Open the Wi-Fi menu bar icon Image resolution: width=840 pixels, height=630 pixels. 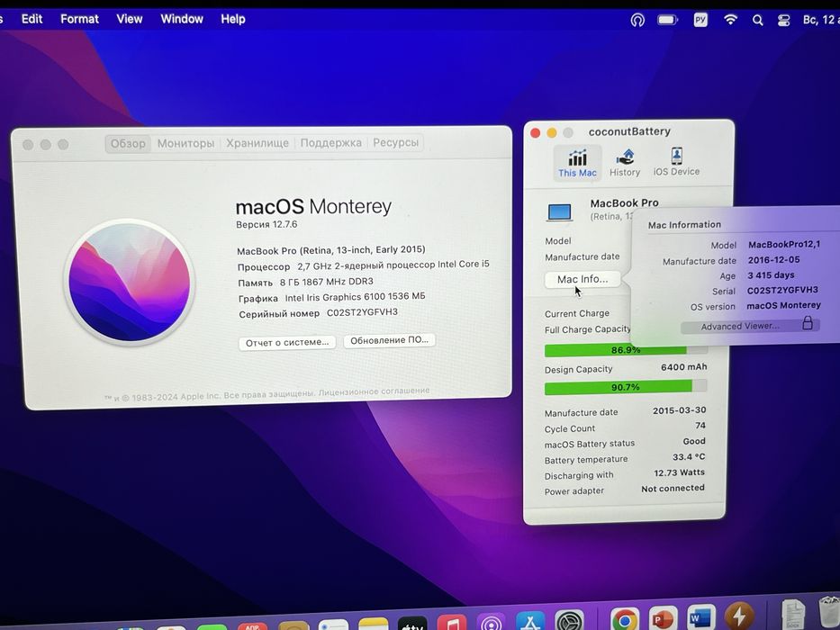730,20
